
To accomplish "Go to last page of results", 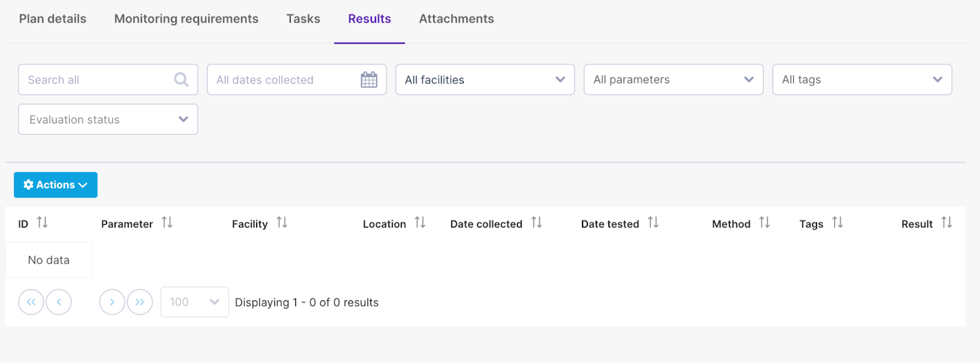I will click(140, 302).
